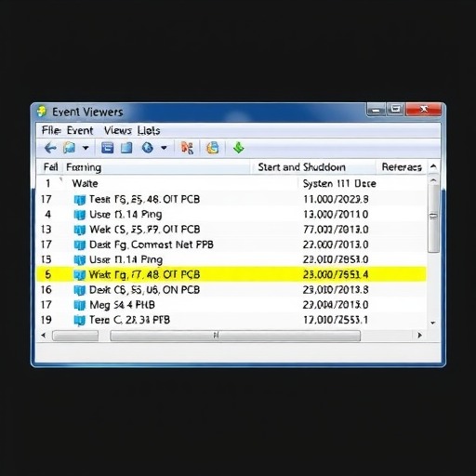This screenshot has width=476, height=476.
Task: Click the short left horizontal scrollbar thumb
Action: 75,336
